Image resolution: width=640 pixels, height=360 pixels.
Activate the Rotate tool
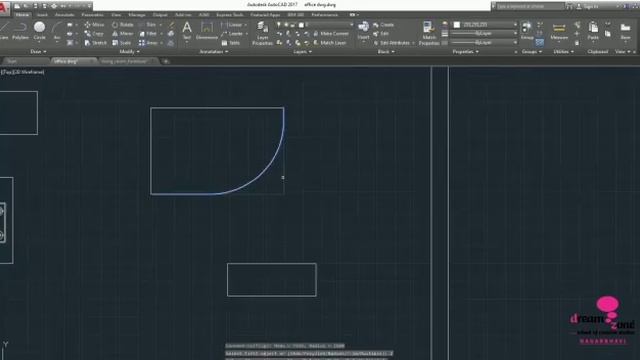(123, 25)
